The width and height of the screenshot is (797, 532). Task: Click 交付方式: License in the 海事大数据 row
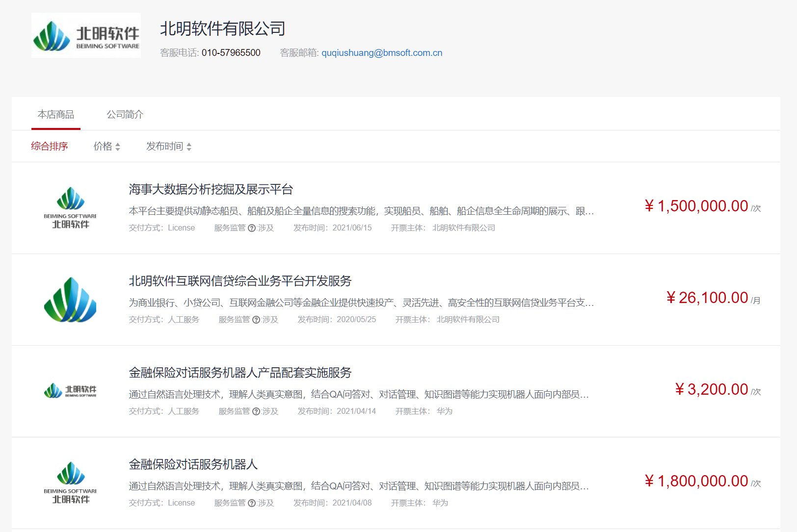tap(162, 228)
